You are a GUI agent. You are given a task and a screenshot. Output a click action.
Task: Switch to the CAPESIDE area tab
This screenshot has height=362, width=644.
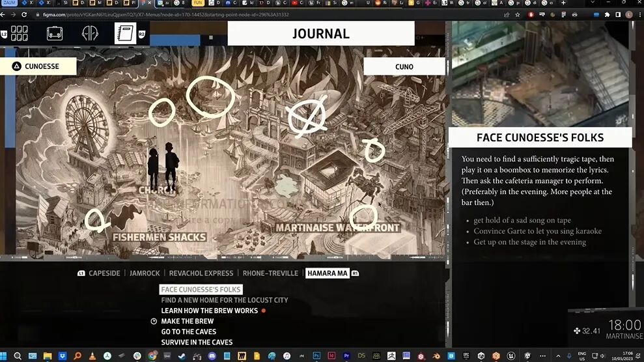click(104, 273)
